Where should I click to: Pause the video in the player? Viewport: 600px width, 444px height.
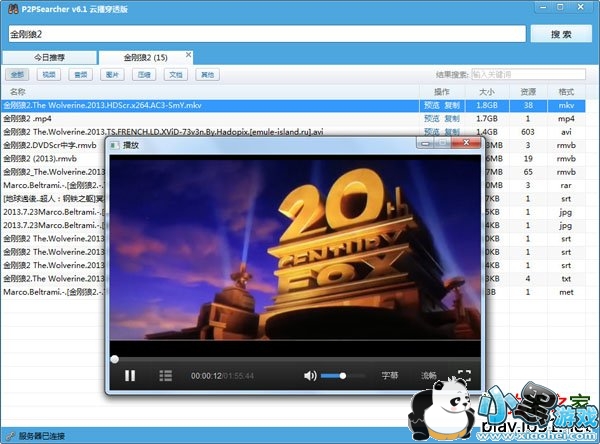click(130, 375)
